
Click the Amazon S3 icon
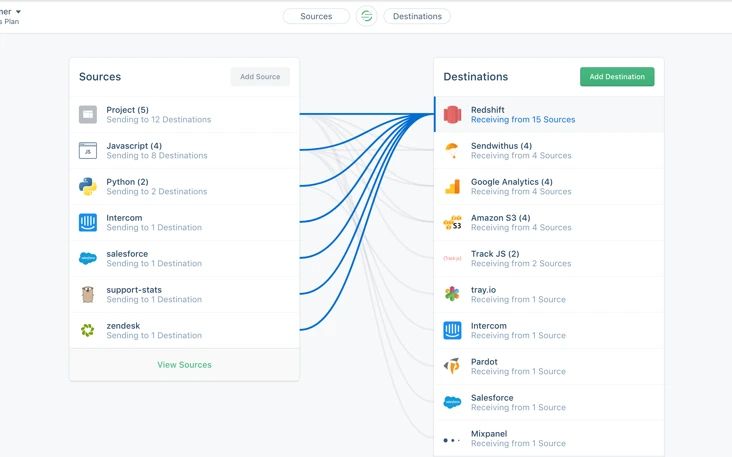pos(452,222)
